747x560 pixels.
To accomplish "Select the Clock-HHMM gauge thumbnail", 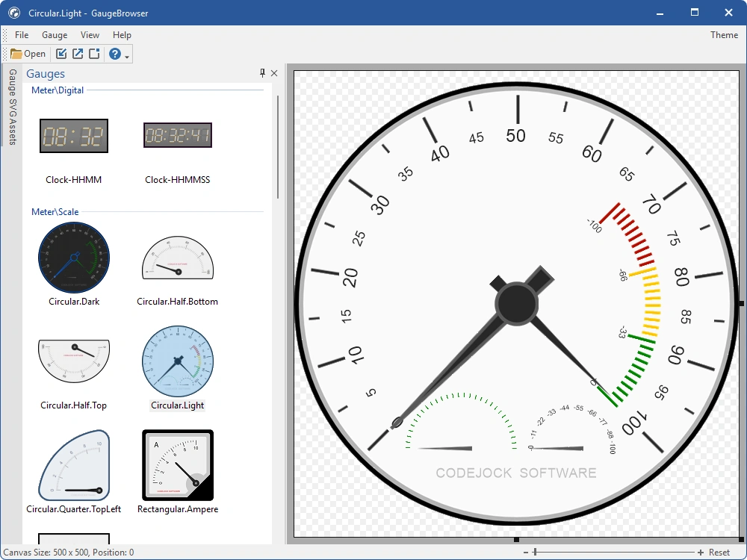I will 74,136.
